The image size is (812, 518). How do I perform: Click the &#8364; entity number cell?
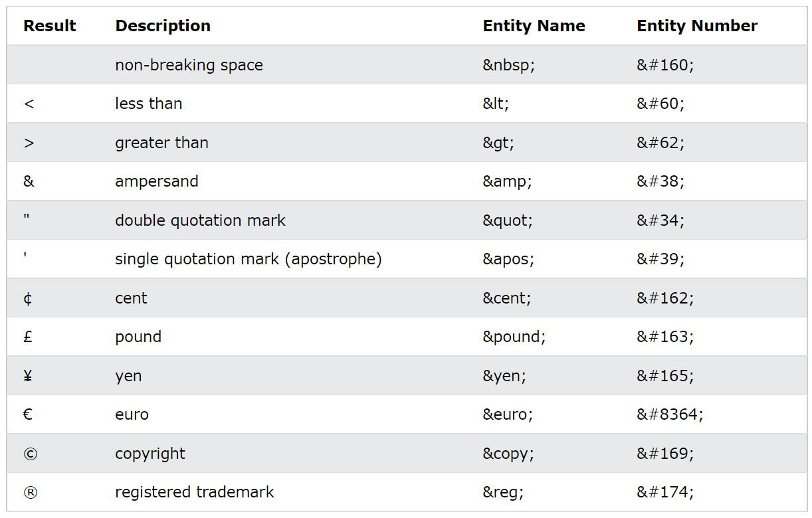(x=670, y=414)
